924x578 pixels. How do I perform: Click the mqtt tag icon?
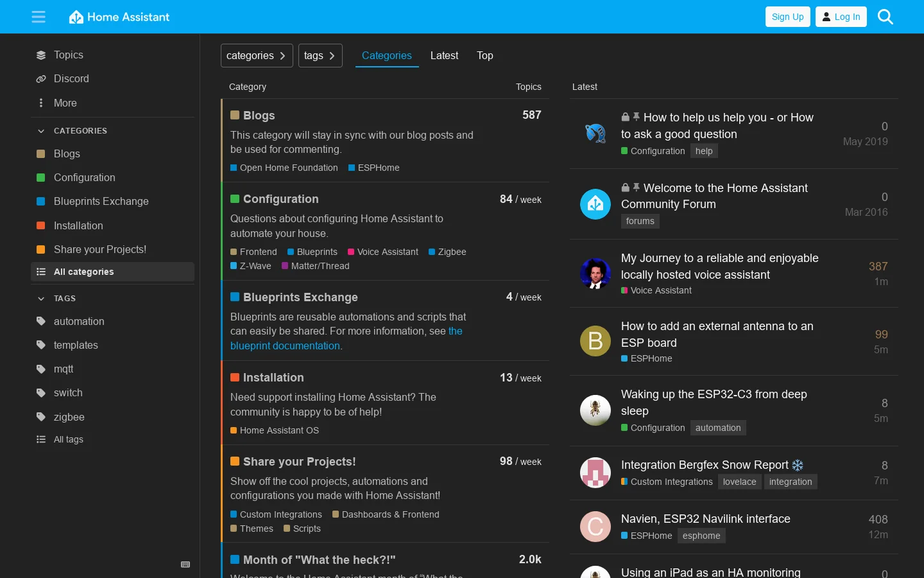click(x=41, y=369)
